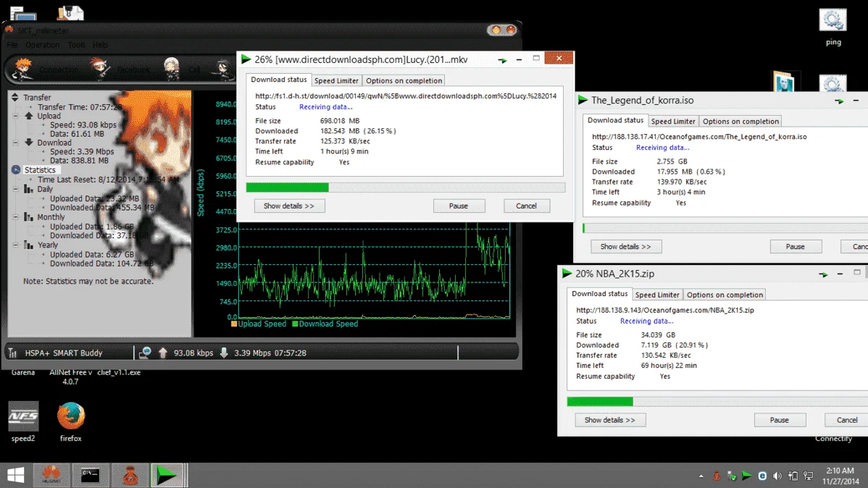Click the connection status icon in status bar
Viewport: 868px width, 488px height.
pos(145,353)
